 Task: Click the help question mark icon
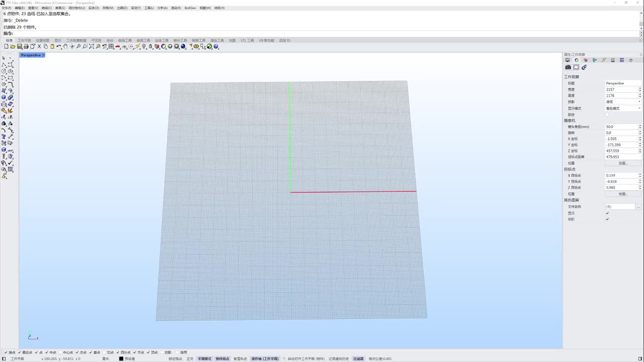(216, 46)
